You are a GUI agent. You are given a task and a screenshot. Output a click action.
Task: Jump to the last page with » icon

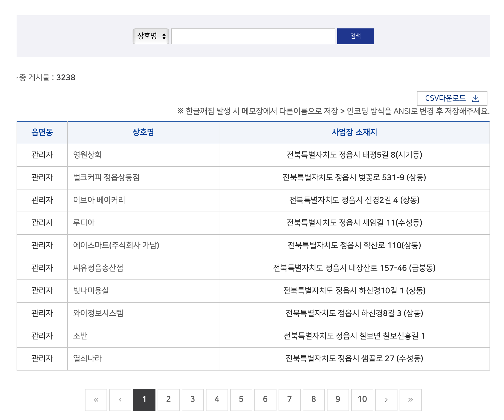click(410, 399)
